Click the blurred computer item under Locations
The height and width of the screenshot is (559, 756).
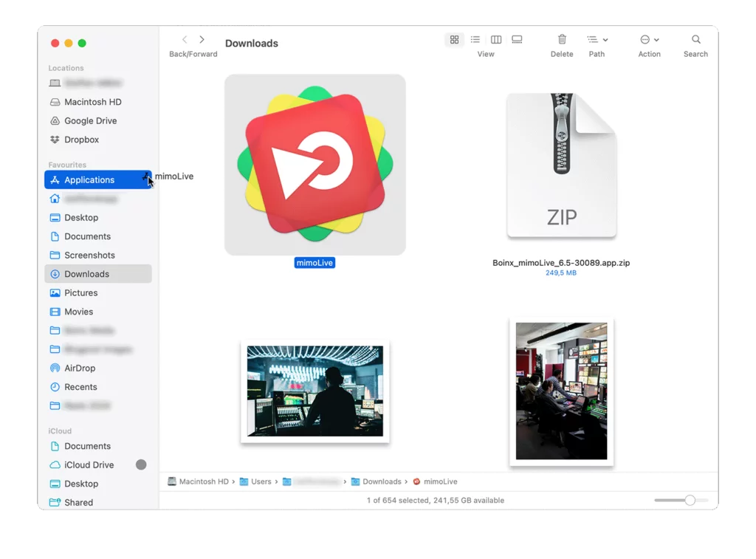click(x=98, y=83)
